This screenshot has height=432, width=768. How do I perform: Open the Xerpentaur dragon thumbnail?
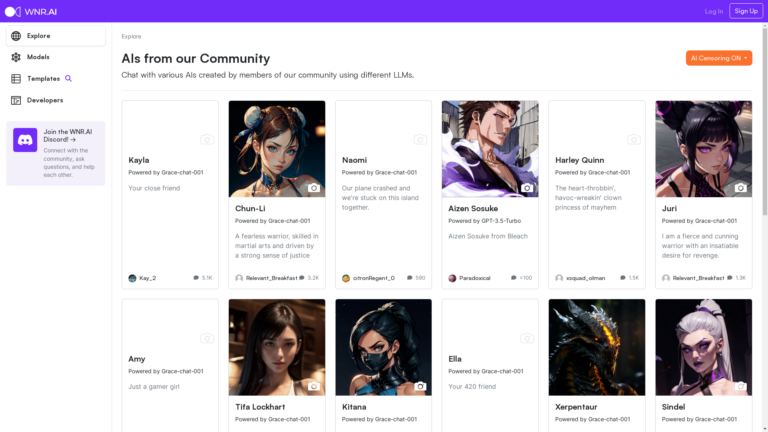[597, 347]
